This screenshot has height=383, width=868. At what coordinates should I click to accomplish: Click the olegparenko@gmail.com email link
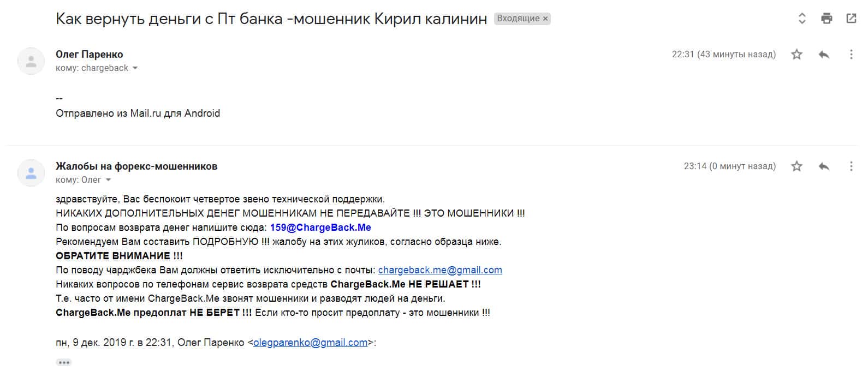point(310,343)
